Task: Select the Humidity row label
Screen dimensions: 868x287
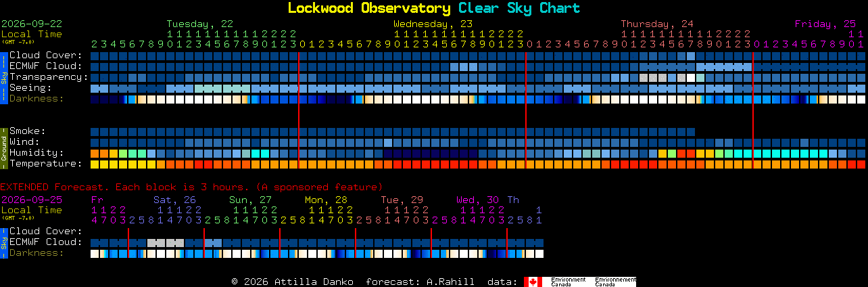Action: (37, 153)
